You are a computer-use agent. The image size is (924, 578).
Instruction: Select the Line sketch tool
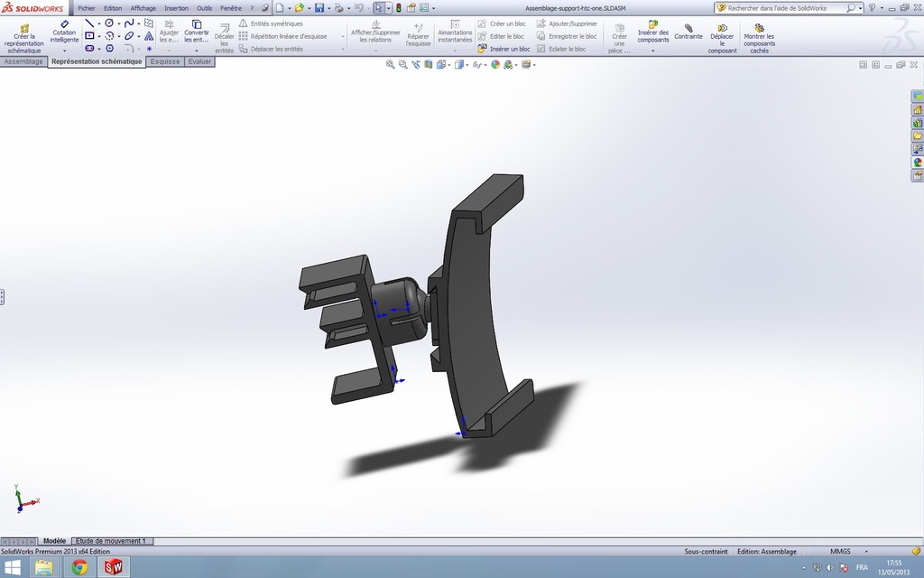89,23
